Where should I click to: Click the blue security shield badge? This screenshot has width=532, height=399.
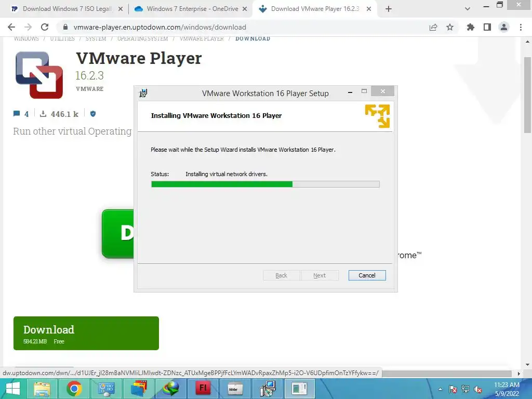[x=93, y=114]
